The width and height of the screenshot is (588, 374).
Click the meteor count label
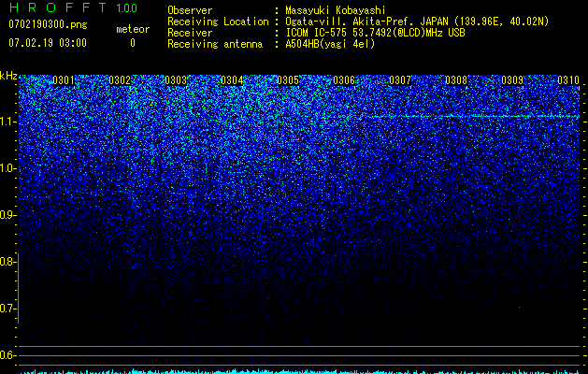coord(133,29)
